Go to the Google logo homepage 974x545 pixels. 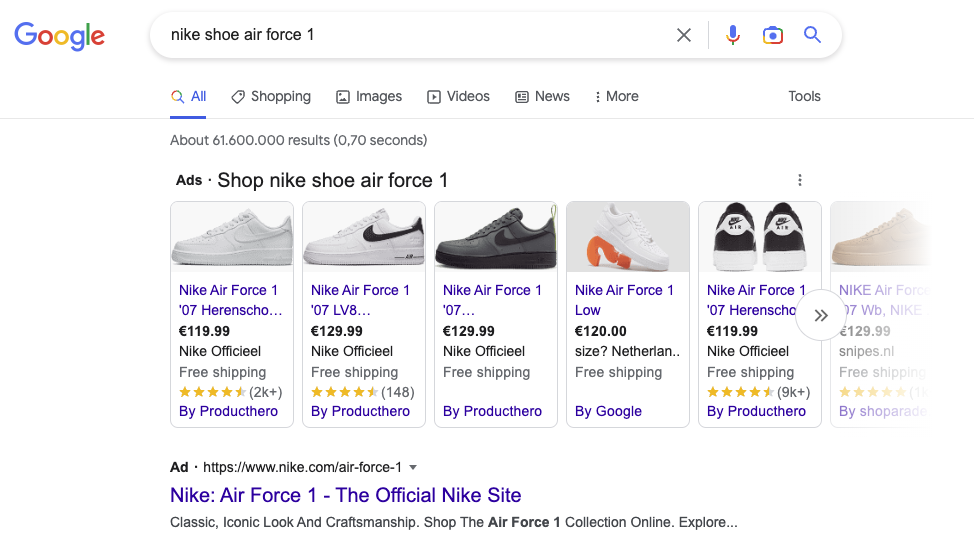(59, 36)
